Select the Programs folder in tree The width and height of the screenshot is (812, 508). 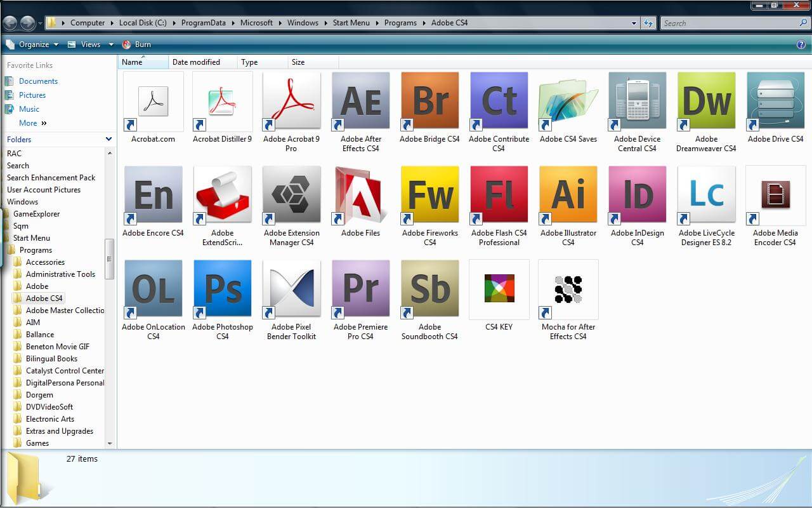(36, 250)
